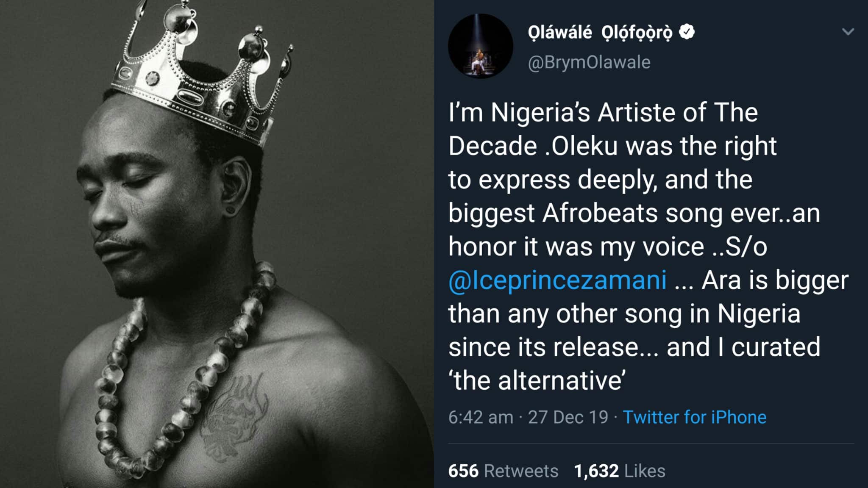Open the Ọláwálé Ọlọ́fọ̀ọ̀rọ̀ display name
Image resolution: width=868 pixels, height=488 pixels.
click(600, 32)
